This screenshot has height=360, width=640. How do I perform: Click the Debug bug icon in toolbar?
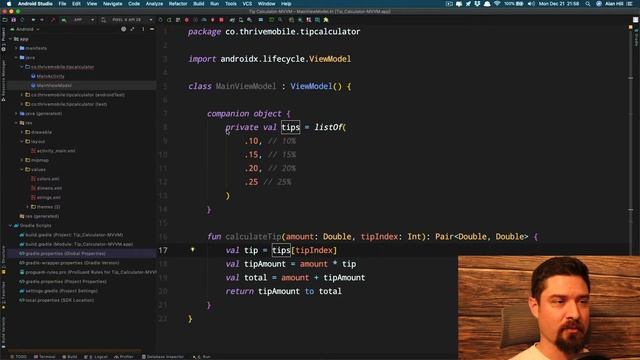coord(187,20)
